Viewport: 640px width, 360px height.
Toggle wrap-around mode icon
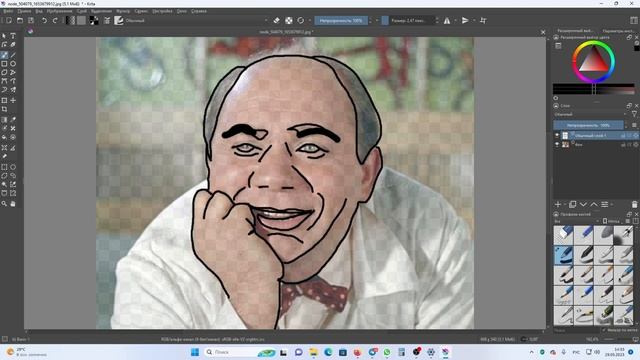pyautogui.click(x=483, y=20)
